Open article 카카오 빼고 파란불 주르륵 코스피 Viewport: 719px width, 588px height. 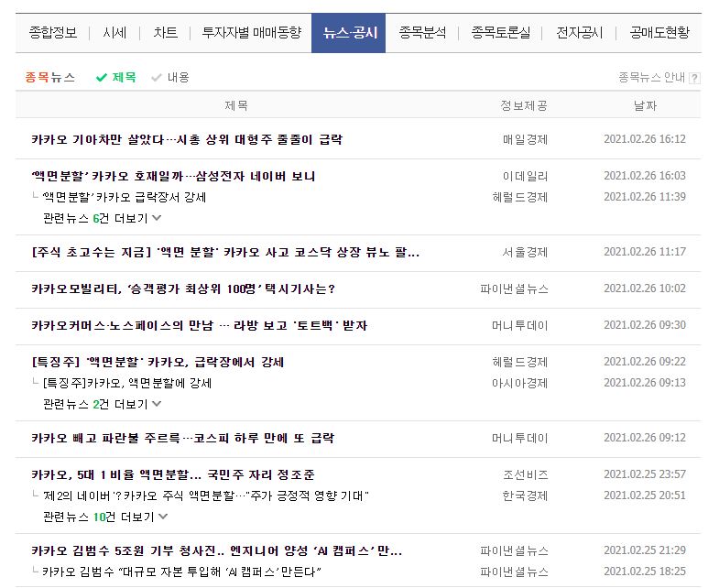pyautogui.click(x=182, y=438)
